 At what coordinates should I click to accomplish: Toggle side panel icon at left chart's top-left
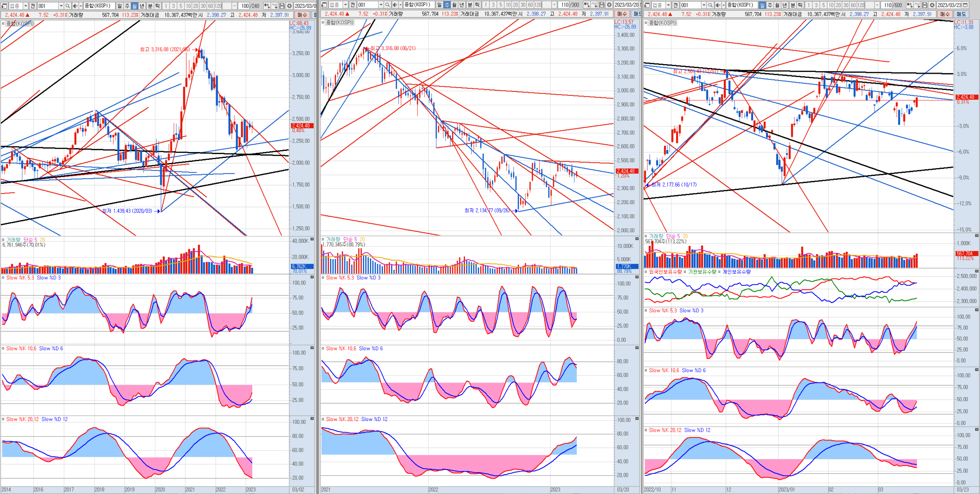(x=5, y=6)
